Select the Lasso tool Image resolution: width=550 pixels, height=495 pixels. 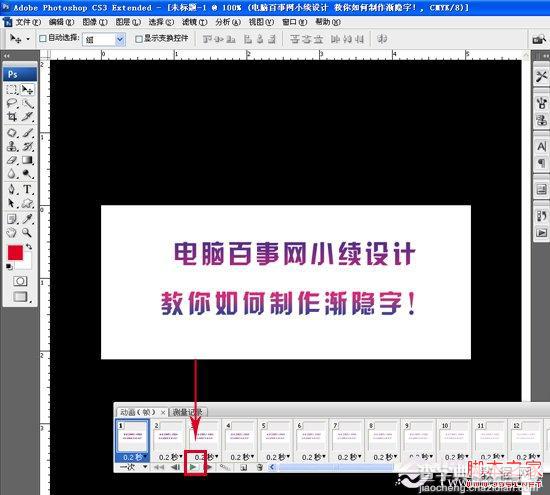(12, 103)
